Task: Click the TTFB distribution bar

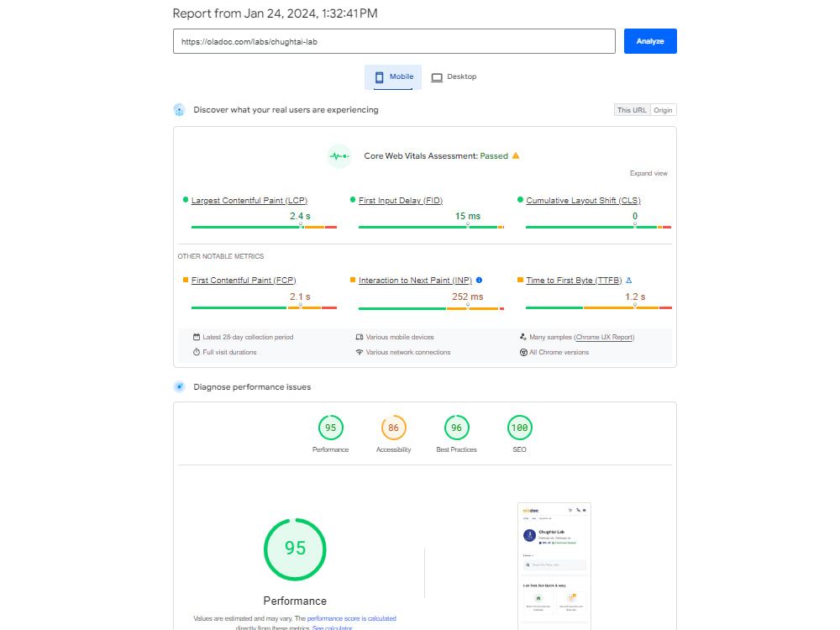Action: click(x=598, y=307)
